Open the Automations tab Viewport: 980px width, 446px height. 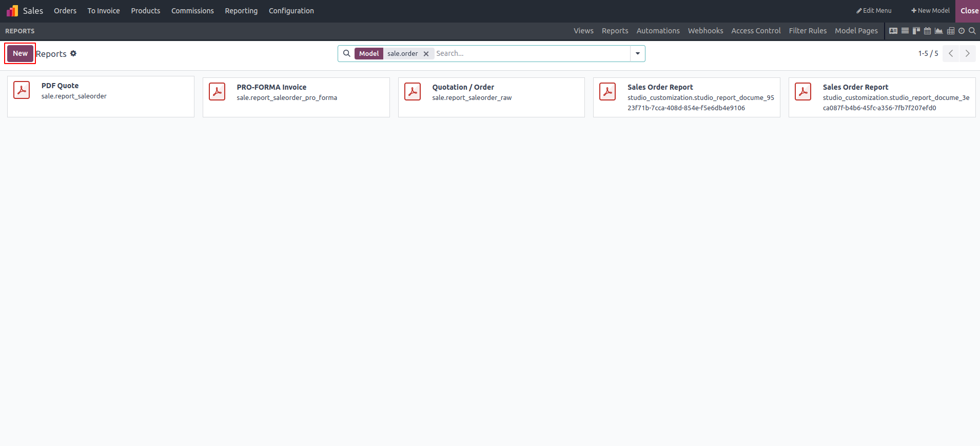click(658, 31)
